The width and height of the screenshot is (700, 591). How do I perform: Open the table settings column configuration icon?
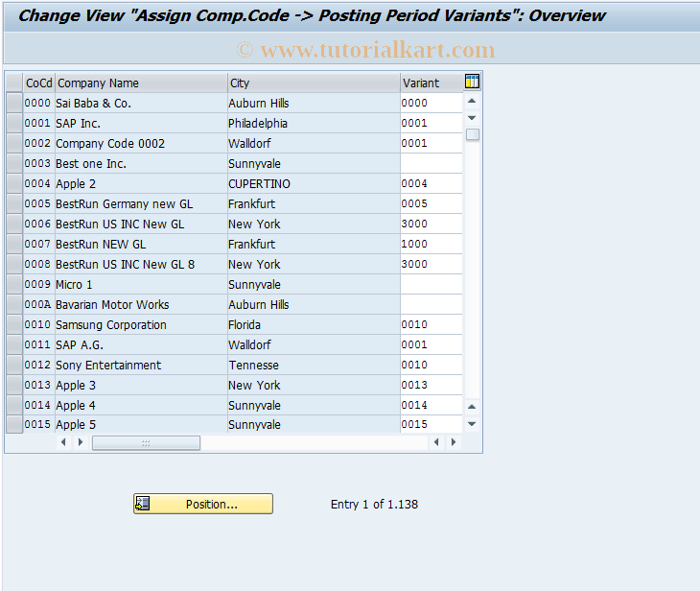point(472,82)
